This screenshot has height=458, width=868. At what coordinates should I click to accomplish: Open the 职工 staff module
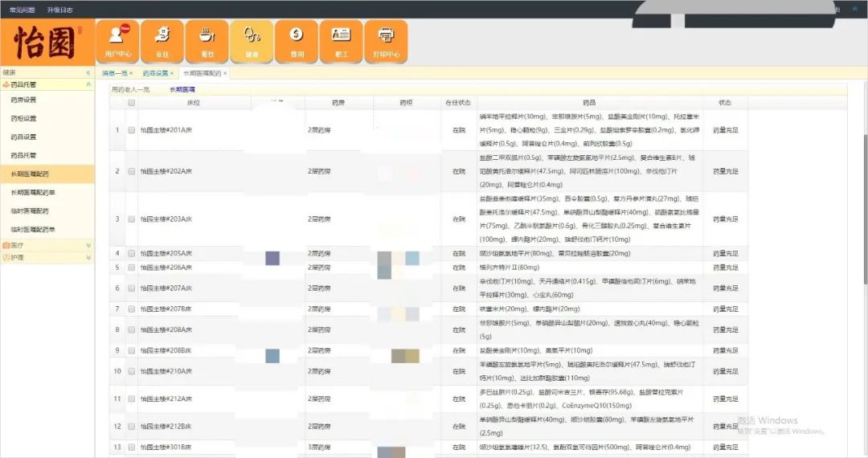click(342, 42)
